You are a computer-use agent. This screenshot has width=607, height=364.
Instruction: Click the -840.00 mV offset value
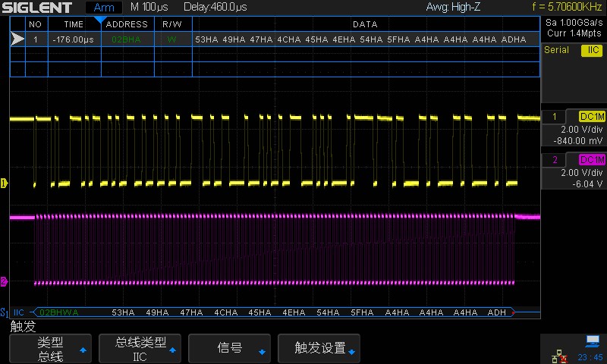click(578, 141)
